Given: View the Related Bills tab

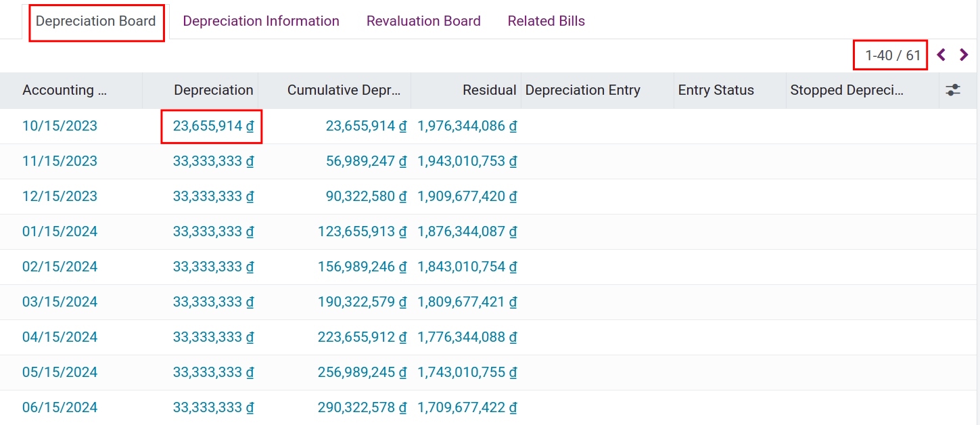Looking at the screenshot, I should tap(546, 21).
